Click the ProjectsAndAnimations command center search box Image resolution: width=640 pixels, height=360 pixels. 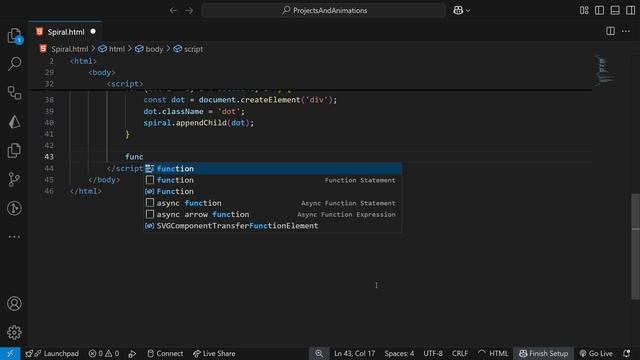coord(324,11)
